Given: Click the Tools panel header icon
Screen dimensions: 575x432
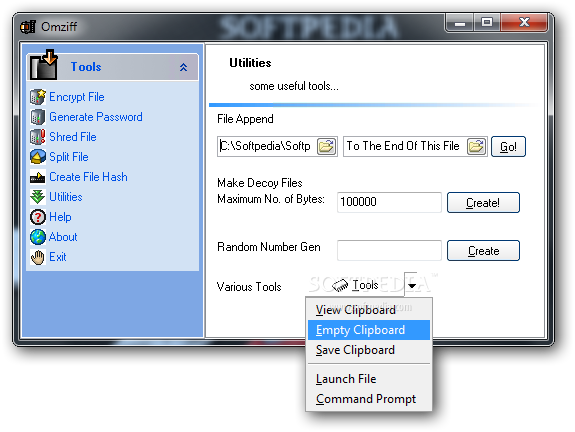Looking at the screenshot, I should [44, 65].
